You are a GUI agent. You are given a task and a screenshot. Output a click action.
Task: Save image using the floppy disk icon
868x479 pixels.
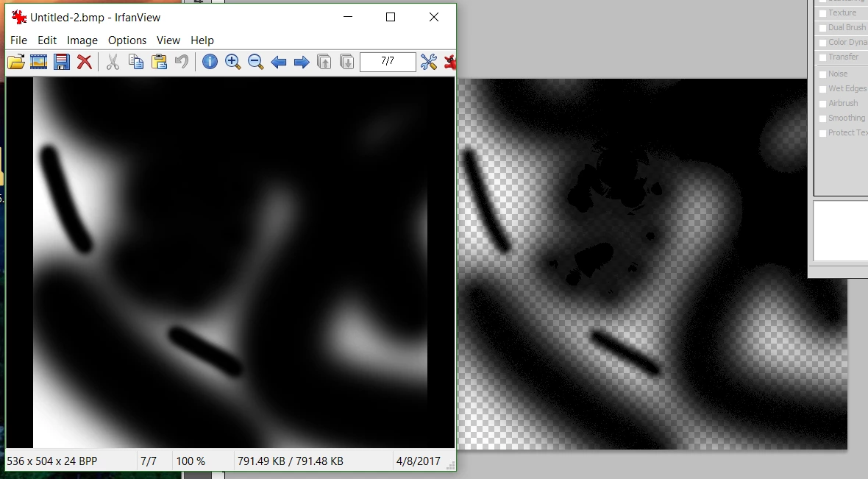[x=62, y=62]
